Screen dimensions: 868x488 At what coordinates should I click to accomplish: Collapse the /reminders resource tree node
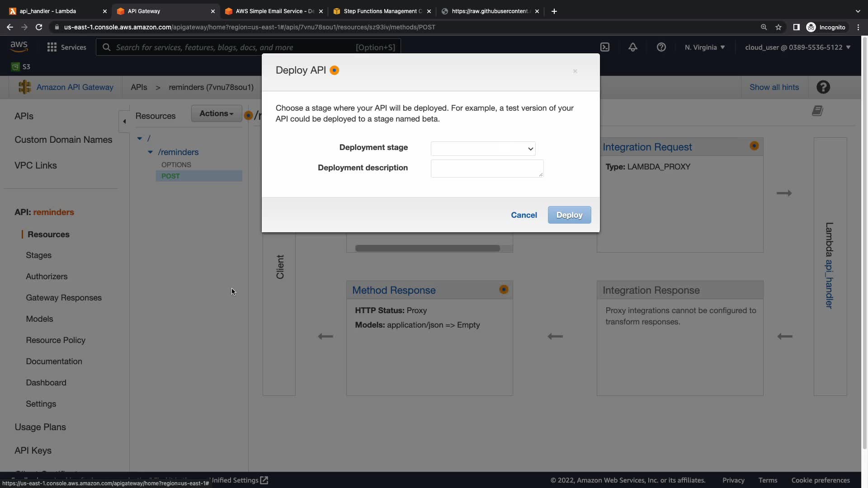(x=150, y=152)
